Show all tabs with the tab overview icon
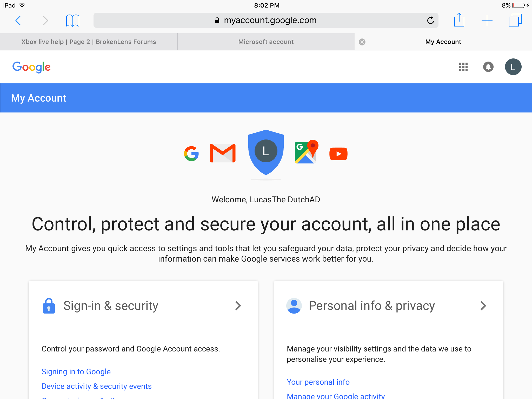This screenshot has height=399, width=532. (x=515, y=20)
